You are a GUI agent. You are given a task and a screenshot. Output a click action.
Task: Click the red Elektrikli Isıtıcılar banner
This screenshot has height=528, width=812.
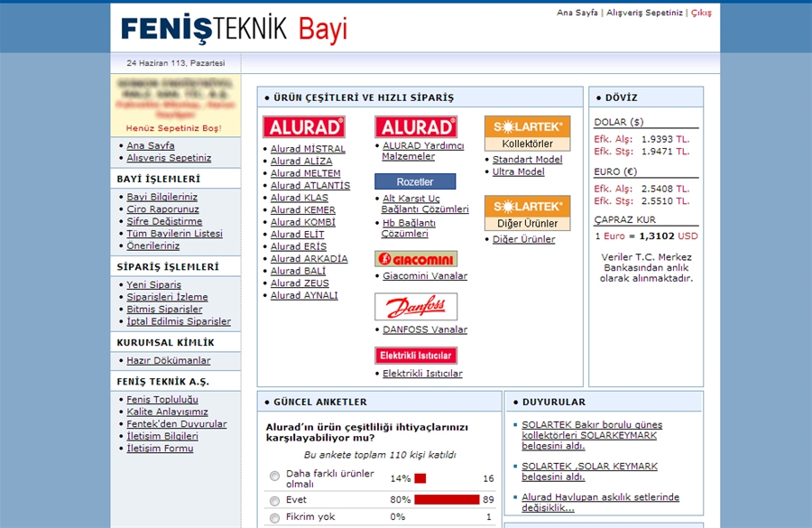(x=416, y=356)
